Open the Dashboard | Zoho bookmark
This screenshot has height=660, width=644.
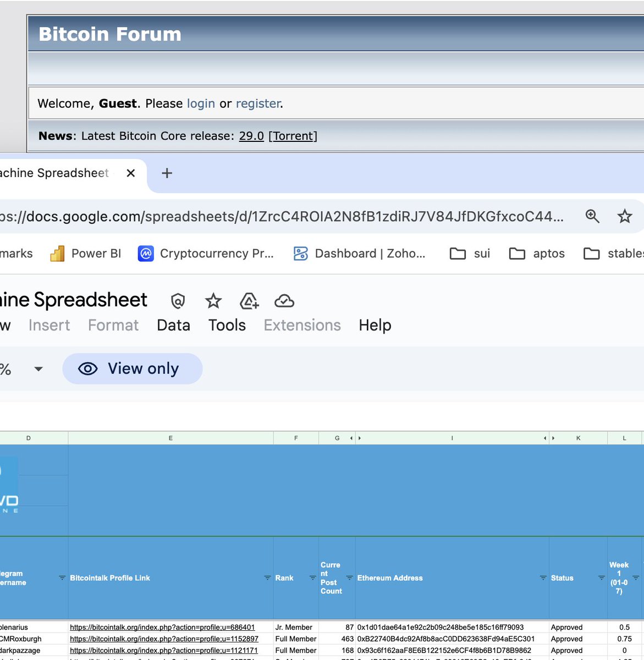pyautogui.click(x=359, y=254)
